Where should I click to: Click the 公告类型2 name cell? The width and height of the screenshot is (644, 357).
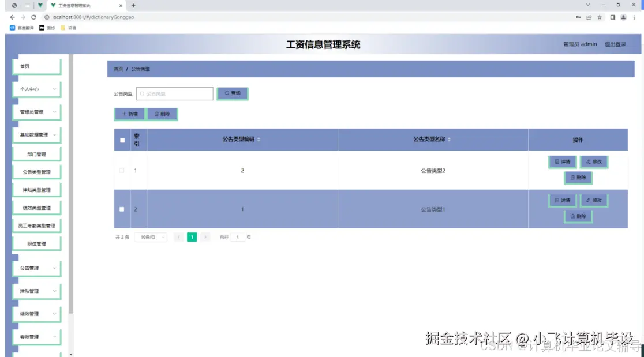coord(433,171)
